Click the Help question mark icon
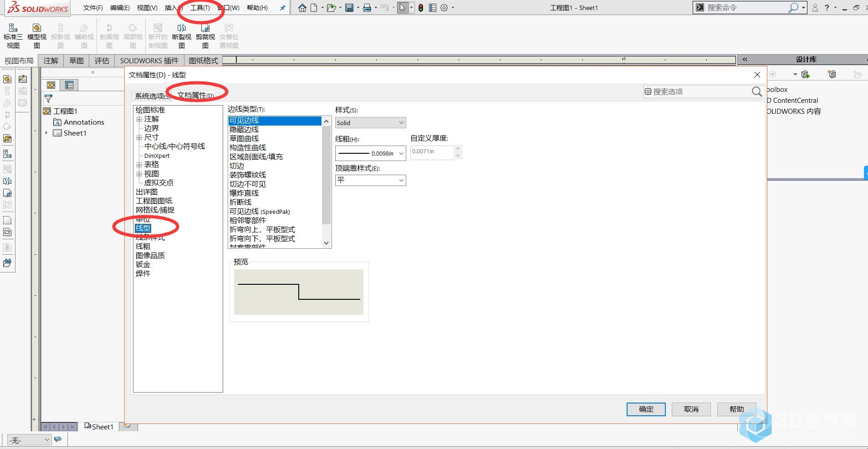This screenshot has height=449, width=868. coord(827,8)
